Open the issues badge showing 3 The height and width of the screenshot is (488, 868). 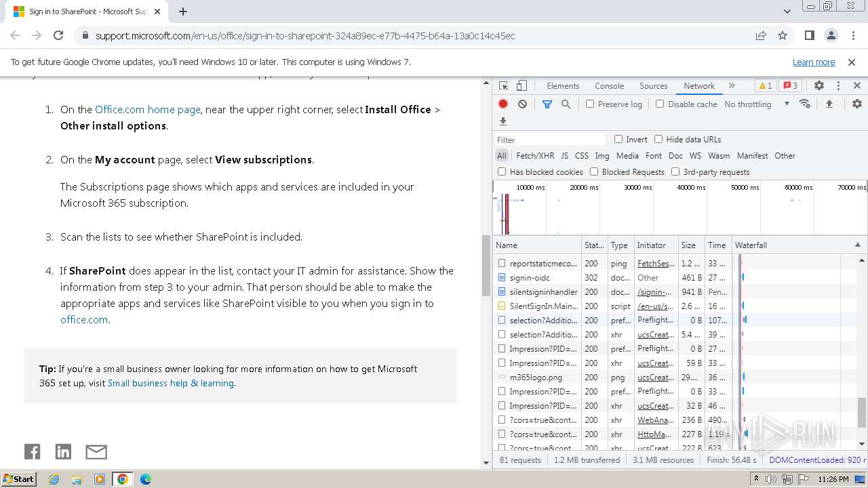[x=790, y=86]
